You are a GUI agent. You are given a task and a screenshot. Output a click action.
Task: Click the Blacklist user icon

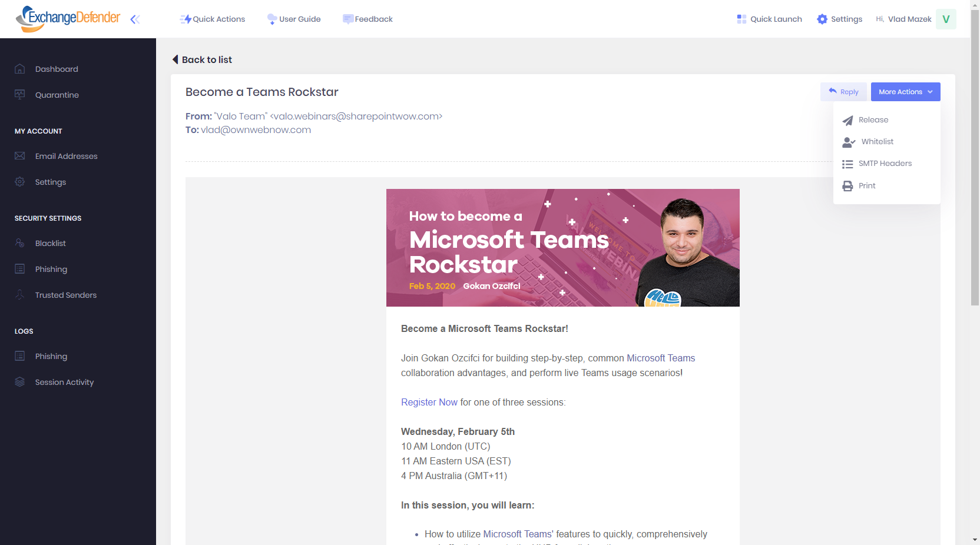[x=20, y=243]
